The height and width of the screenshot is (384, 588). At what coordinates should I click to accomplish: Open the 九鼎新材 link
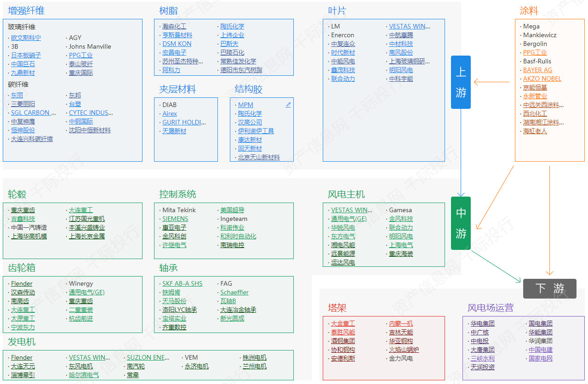23,73
